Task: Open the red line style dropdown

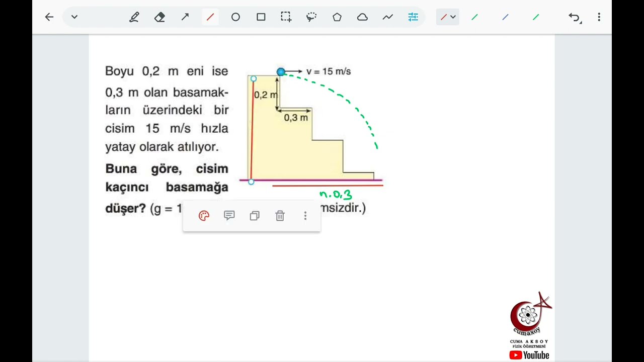Action: [448, 17]
